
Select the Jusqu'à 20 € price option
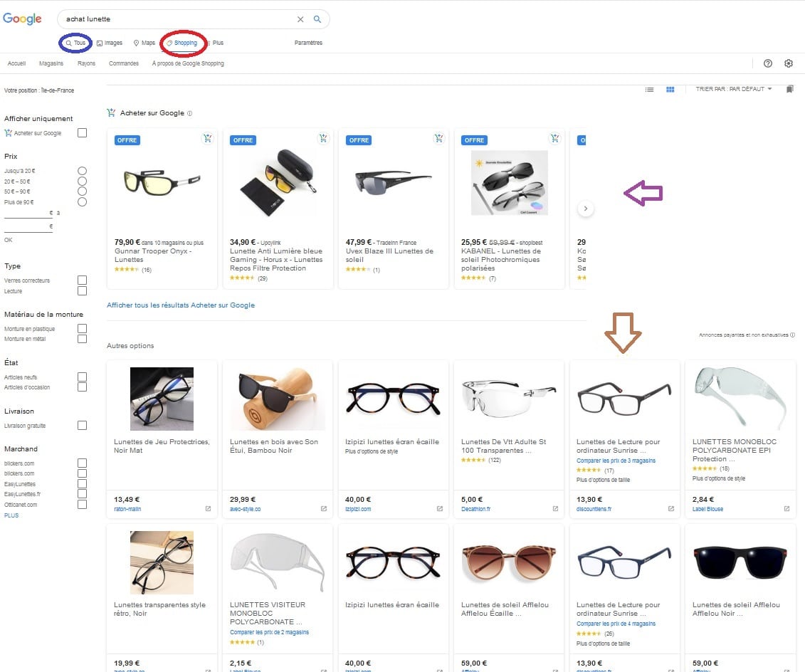pyautogui.click(x=83, y=171)
